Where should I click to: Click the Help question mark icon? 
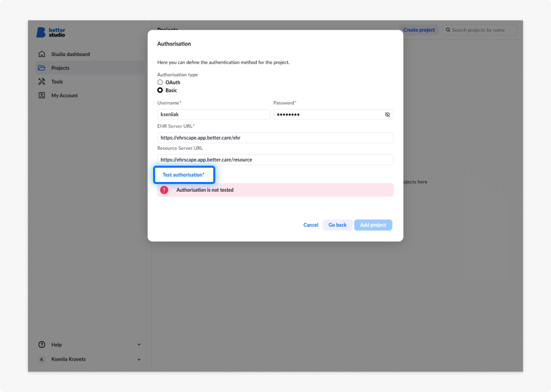coord(42,345)
